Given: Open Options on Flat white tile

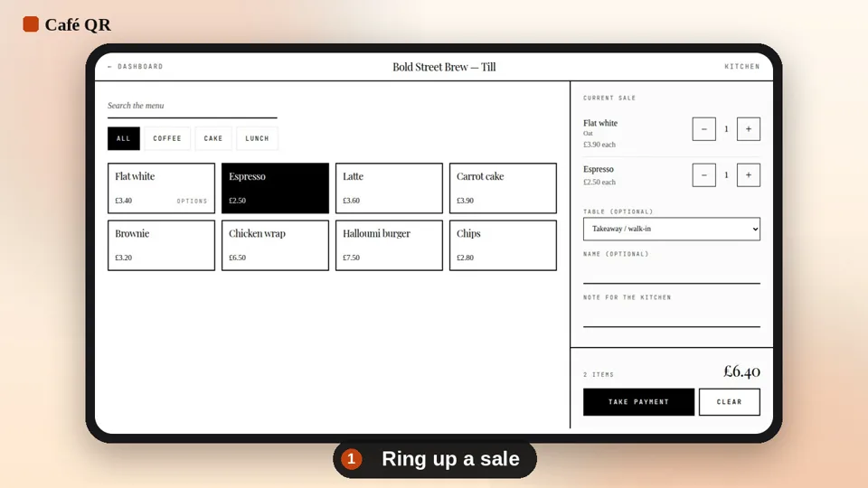Looking at the screenshot, I should [x=192, y=201].
